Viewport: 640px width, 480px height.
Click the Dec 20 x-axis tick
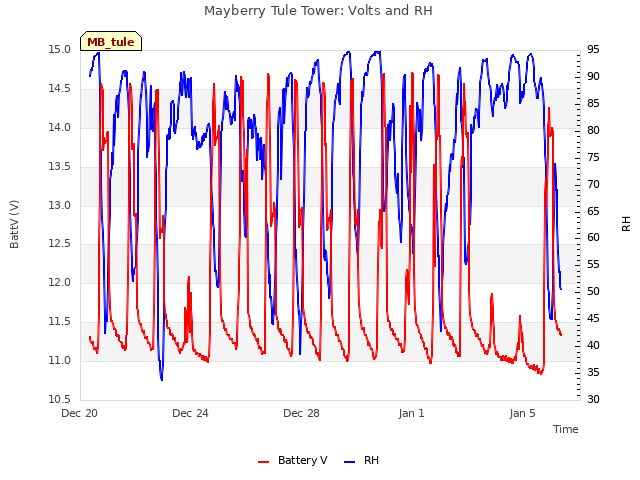(x=79, y=413)
